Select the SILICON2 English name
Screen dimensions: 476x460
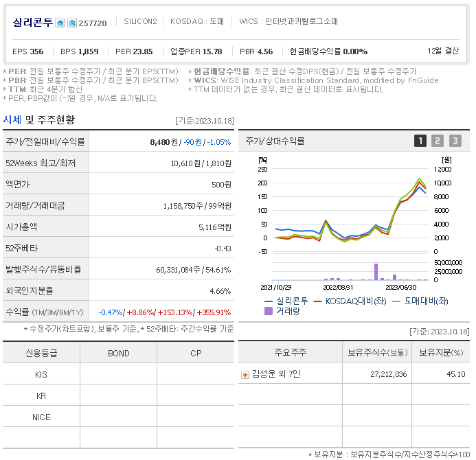(140, 21)
